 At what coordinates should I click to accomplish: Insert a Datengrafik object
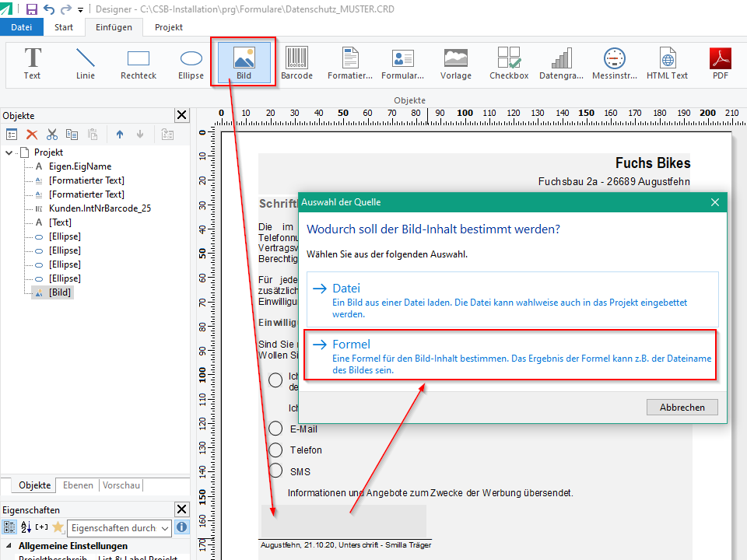[x=562, y=63]
